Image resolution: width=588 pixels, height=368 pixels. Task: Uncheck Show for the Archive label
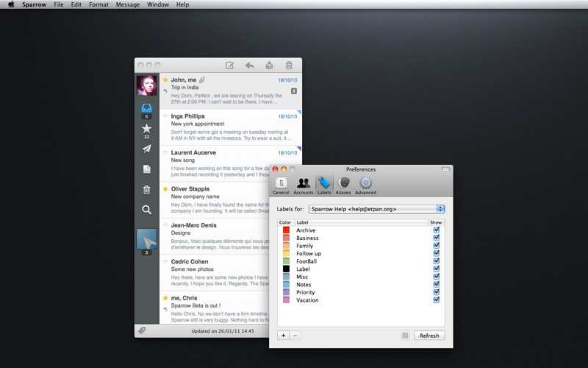pyautogui.click(x=437, y=230)
